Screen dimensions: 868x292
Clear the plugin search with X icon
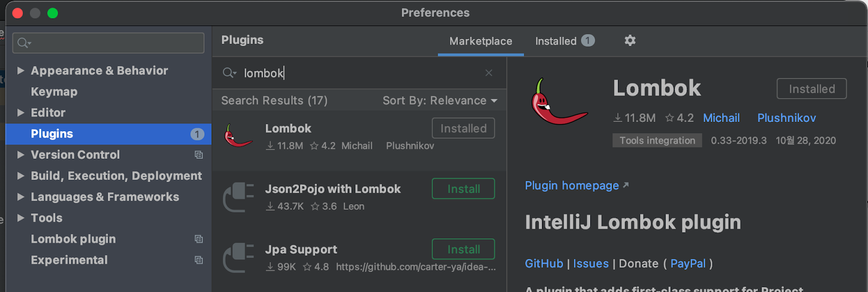click(x=489, y=73)
